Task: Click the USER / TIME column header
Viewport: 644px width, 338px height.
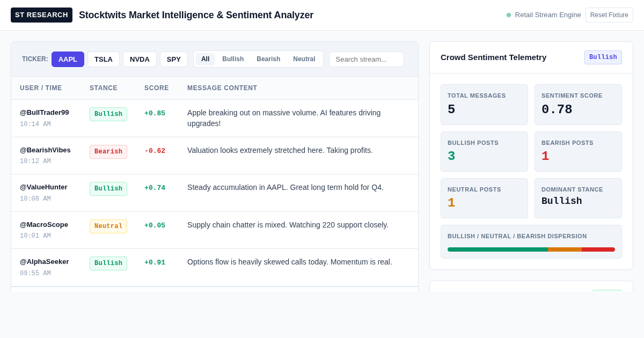Action: pyautogui.click(x=41, y=88)
